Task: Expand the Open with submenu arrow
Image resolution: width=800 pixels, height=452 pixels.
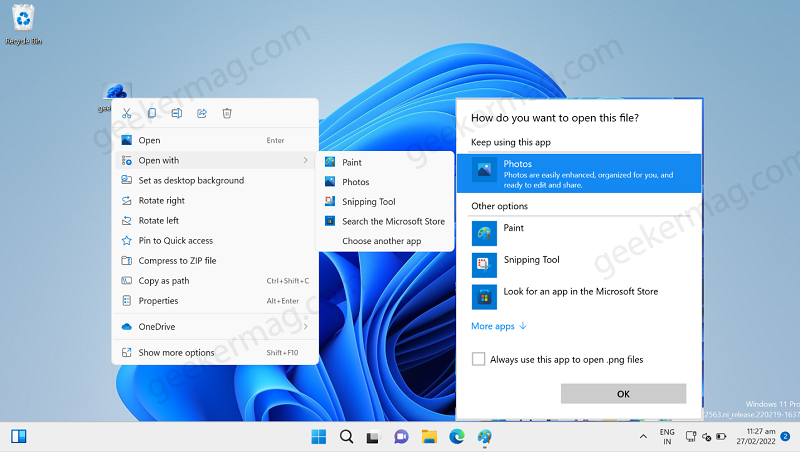Action: pos(306,160)
